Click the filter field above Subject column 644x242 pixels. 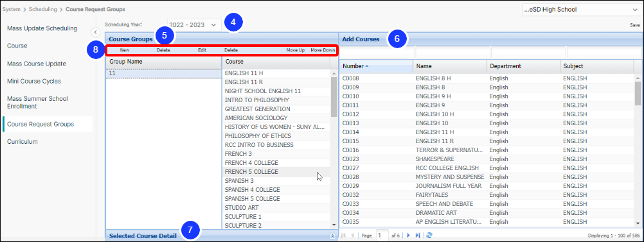pyautogui.click(x=604, y=53)
